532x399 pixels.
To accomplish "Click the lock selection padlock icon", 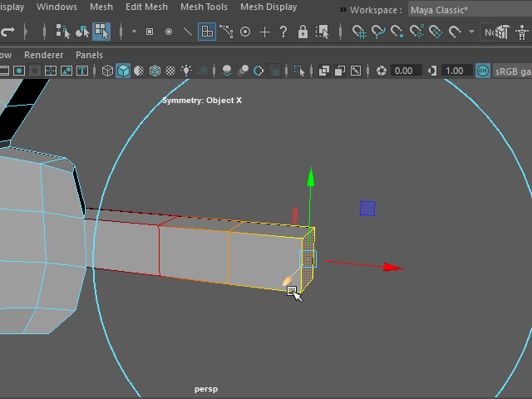I will point(303,32).
